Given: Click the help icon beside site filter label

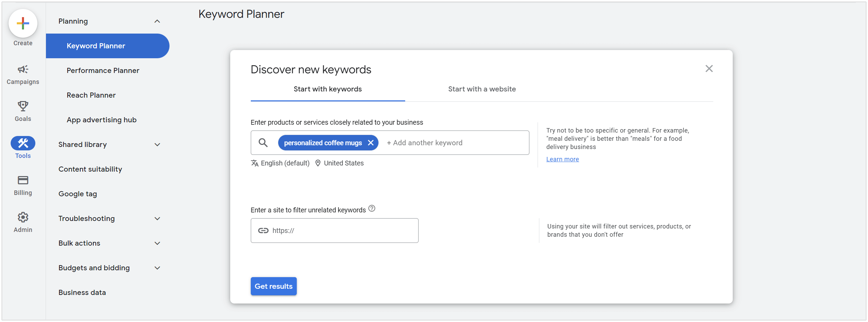Looking at the screenshot, I should pyautogui.click(x=372, y=209).
